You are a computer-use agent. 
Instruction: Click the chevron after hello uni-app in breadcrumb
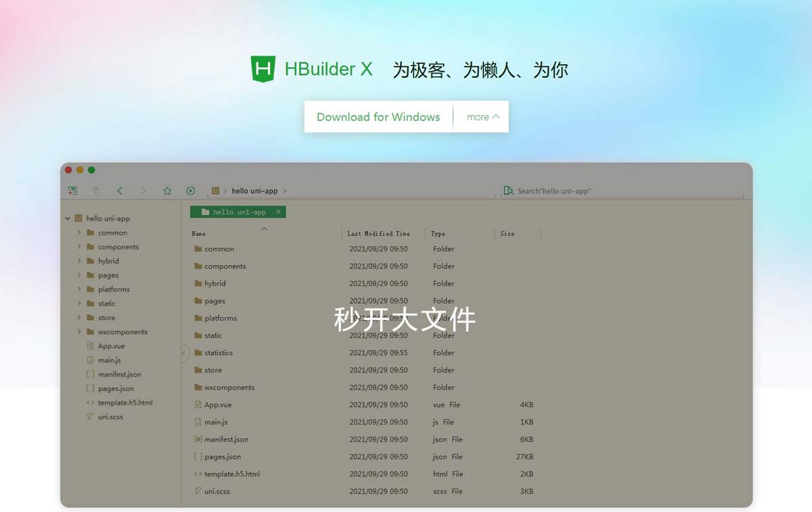(285, 191)
